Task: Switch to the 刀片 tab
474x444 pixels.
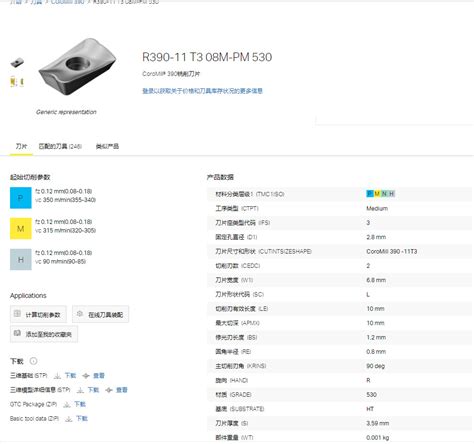Action: [x=21, y=146]
